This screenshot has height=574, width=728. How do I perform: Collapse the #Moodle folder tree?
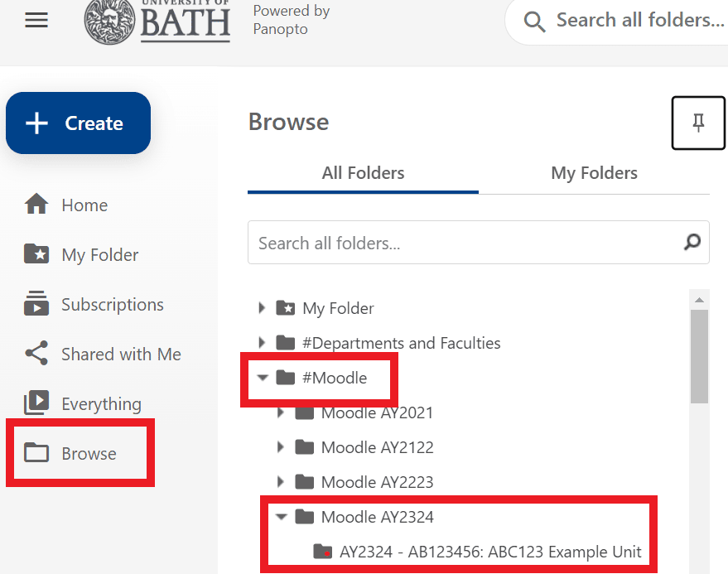point(263,378)
